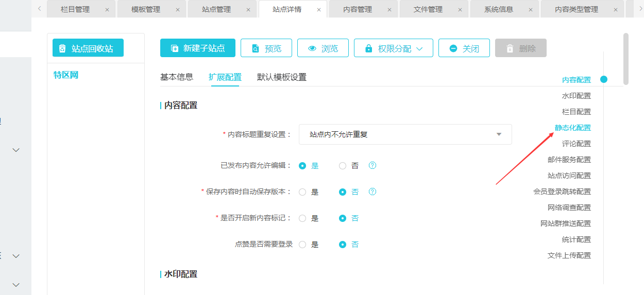Click the 关闭 minus-circle icon
This screenshot has width=644, height=295.
453,48
